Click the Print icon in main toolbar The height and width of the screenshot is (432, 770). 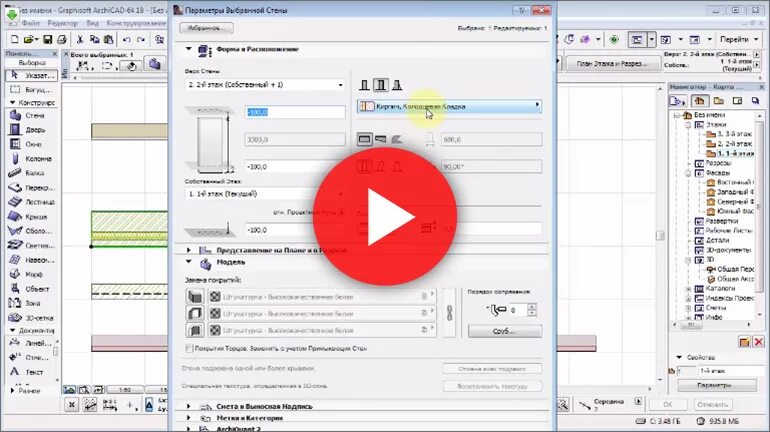point(61,39)
